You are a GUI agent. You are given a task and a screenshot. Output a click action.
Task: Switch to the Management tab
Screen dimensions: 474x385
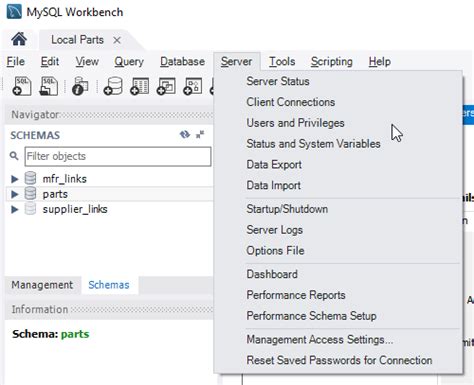point(42,285)
